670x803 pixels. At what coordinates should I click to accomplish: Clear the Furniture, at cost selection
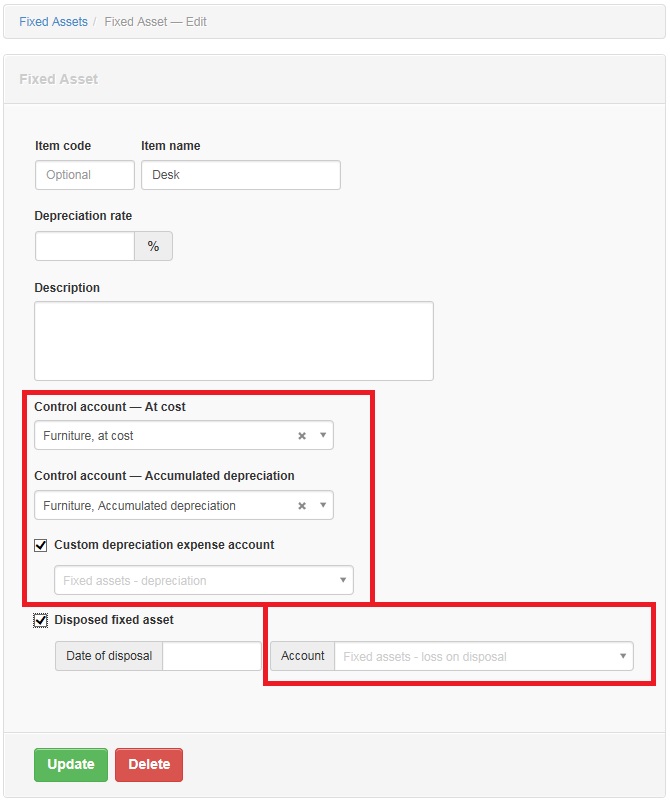[x=302, y=436]
